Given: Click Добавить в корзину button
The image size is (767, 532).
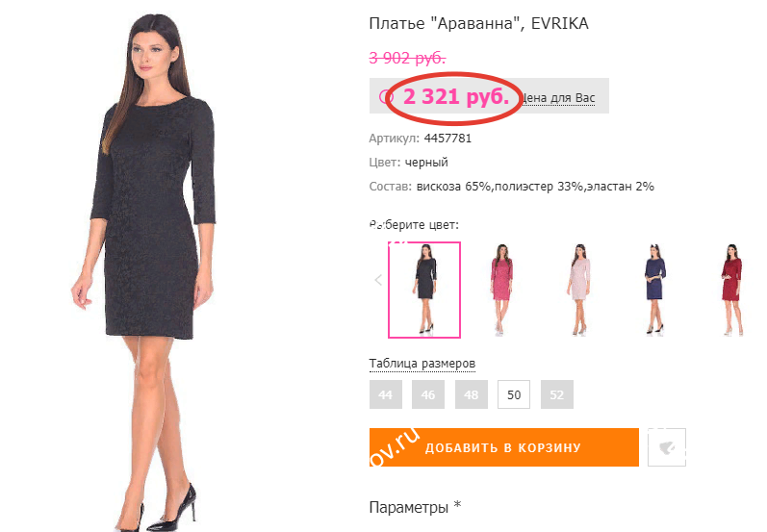Looking at the screenshot, I should (x=504, y=447).
